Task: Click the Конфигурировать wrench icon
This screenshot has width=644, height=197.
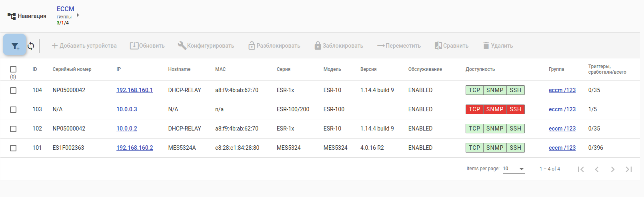Action: (x=182, y=46)
